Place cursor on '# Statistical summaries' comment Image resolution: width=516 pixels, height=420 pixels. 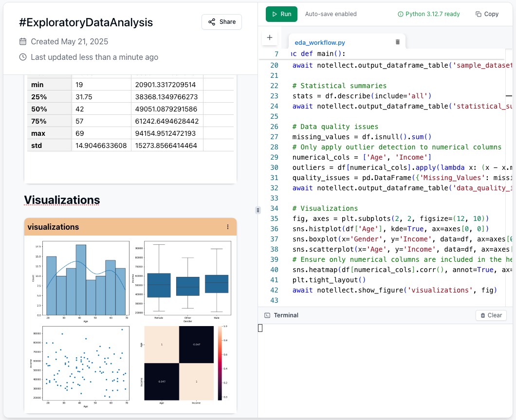(x=339, y=86)
